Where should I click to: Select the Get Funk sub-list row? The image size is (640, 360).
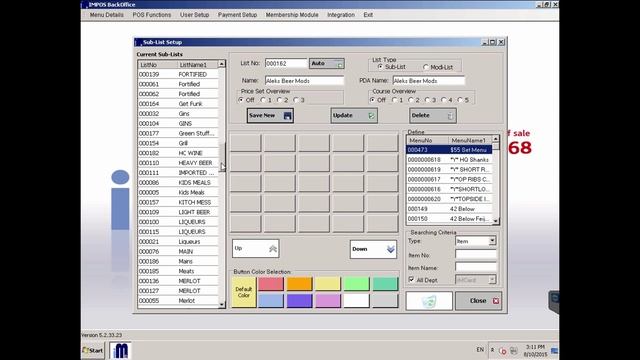pos(178,104)
